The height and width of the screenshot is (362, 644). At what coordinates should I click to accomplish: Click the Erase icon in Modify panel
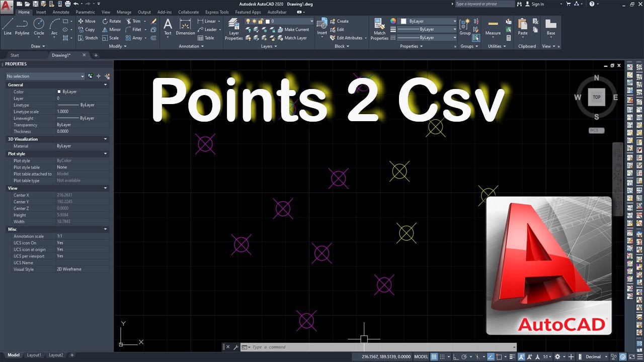154,21
